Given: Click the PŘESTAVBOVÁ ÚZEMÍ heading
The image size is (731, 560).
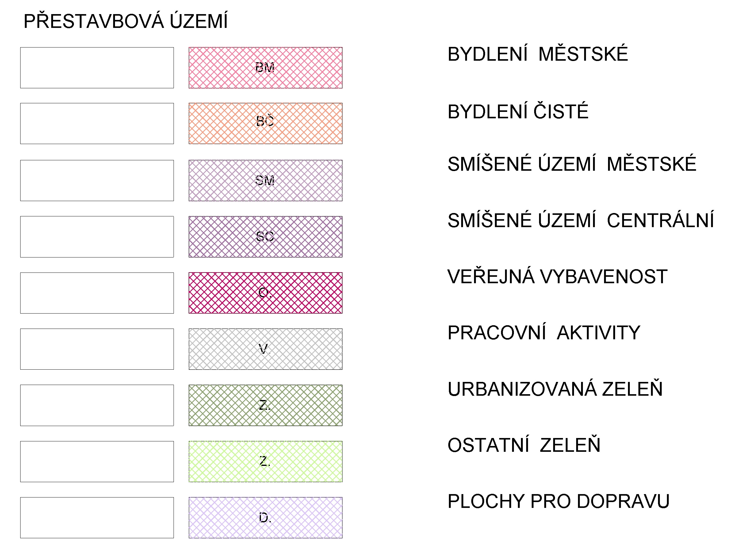Looking at the screenshot, I should pyautogui.click(x=126, y=21).
